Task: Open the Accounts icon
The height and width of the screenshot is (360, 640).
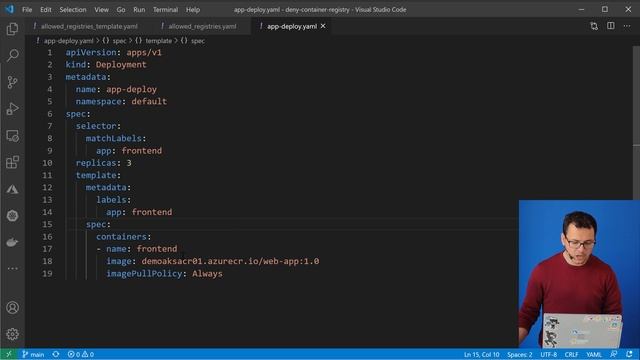Action: (12, 307)
